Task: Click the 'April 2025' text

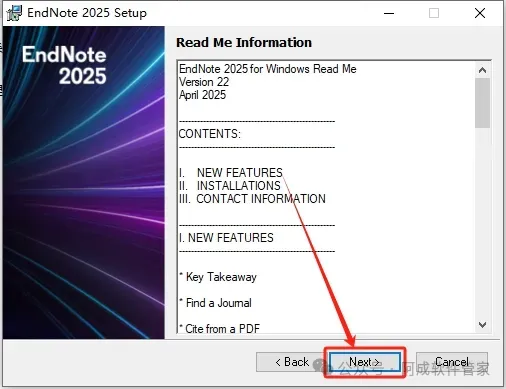Action: coord(202,95)
